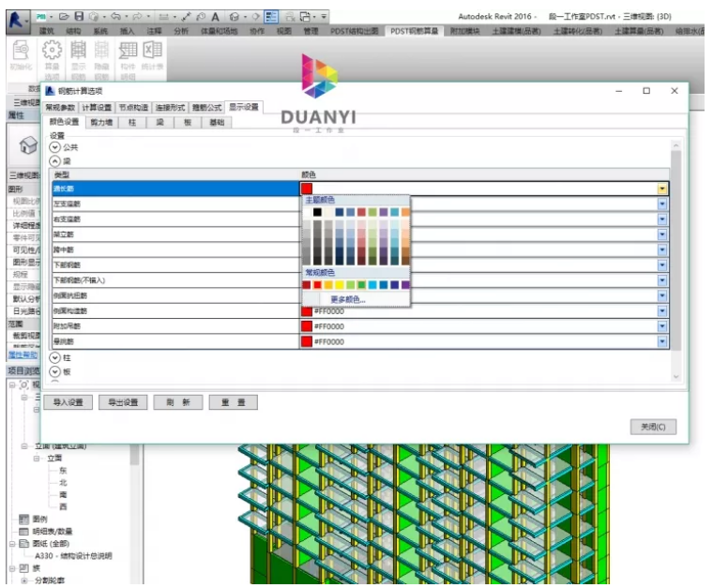The image size is (713, 588).
Task: Select the 左支座筋 row in the type list
Action: point(175,204)
